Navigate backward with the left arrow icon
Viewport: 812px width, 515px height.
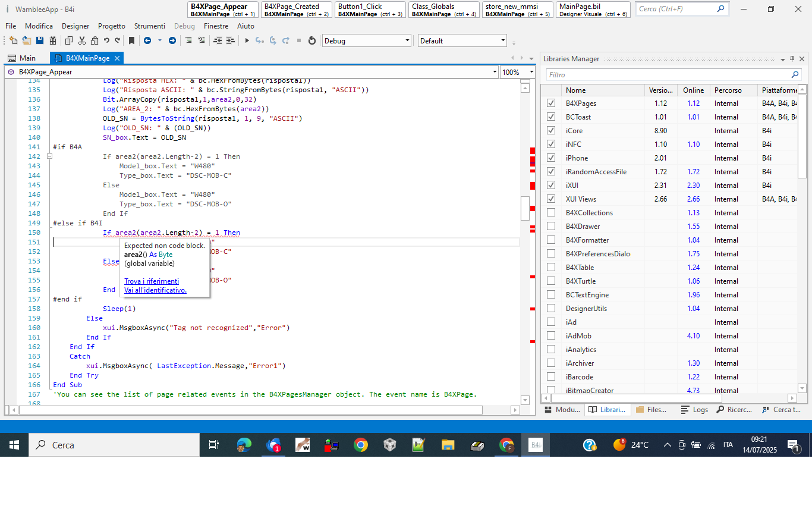[147, 40]
